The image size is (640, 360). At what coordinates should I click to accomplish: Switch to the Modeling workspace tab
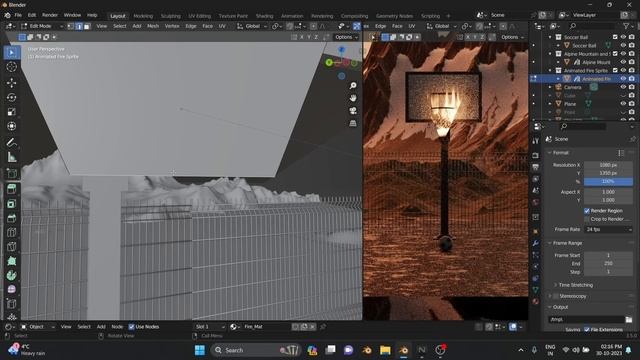click(x=143, y=16)
